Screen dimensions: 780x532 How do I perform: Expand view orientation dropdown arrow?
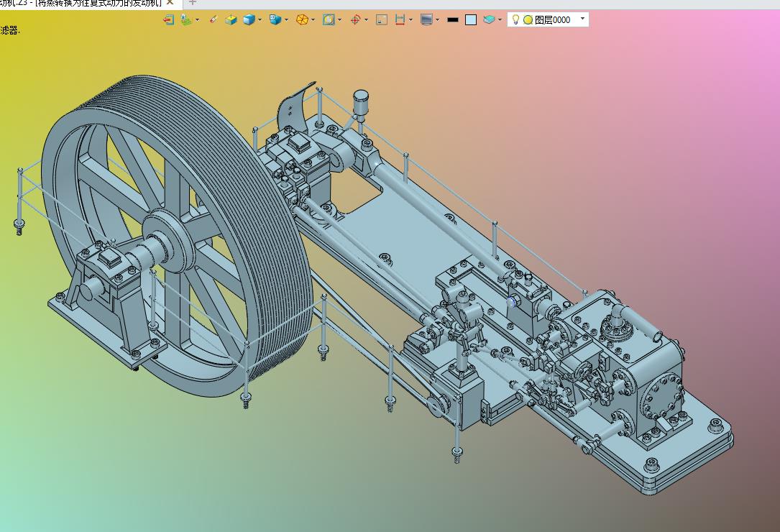(287, 20)
